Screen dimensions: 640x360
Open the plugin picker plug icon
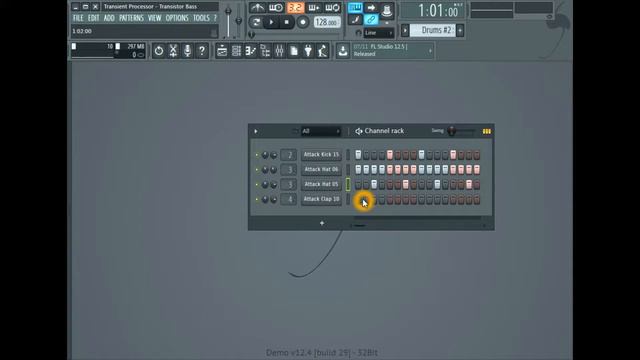(x=308, y=51)
